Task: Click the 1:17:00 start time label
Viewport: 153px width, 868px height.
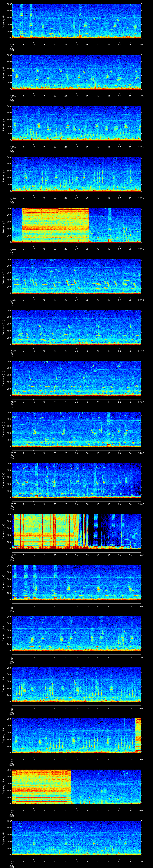Action: (x=12, y=198)
